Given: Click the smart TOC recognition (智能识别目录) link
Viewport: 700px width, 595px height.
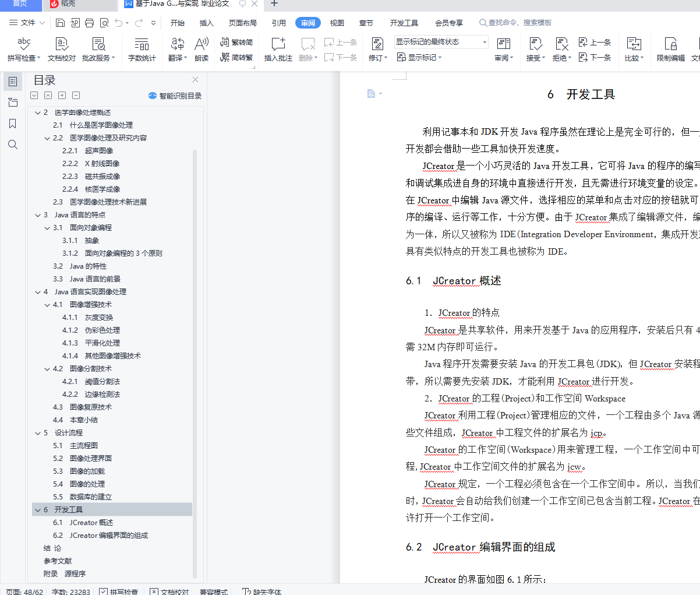Looking at the screenshot, I should 175,96.
